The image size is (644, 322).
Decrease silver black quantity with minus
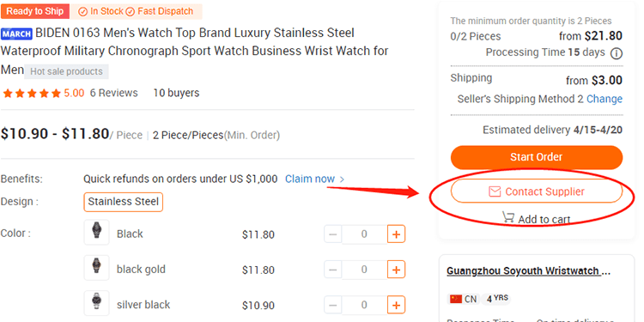pos(333,305)
